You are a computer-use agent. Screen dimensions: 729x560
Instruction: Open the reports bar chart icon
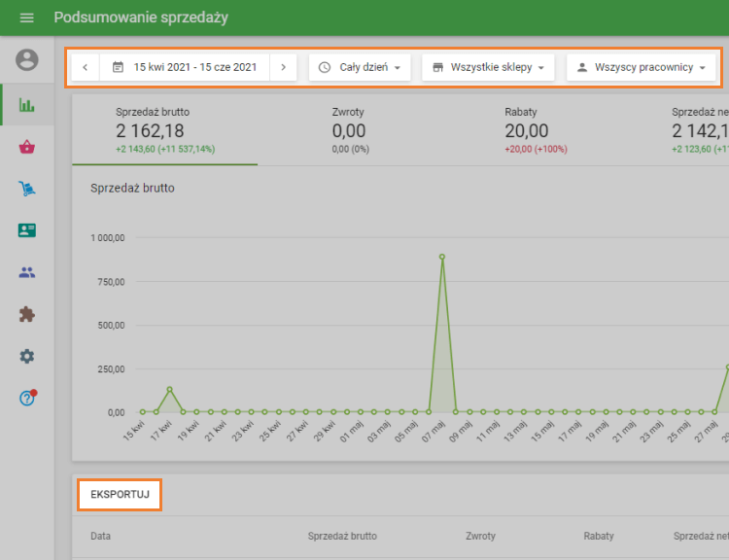tap(27, 105)
